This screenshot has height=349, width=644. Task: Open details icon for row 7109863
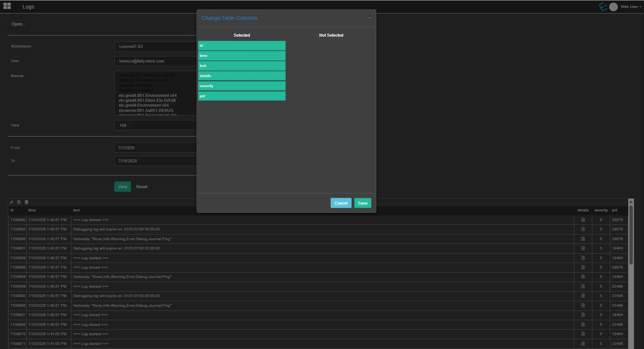click(x=583, y=229)
